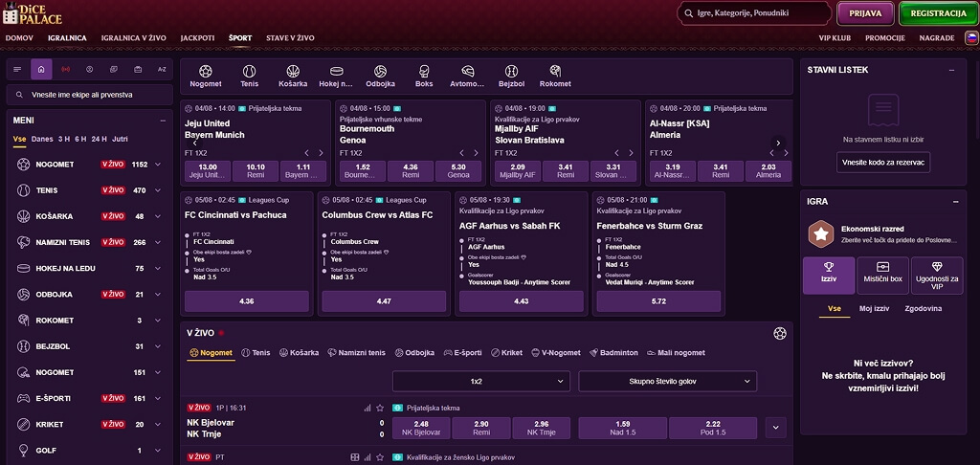Select the 24 H time filter

[x=100, y=139]
